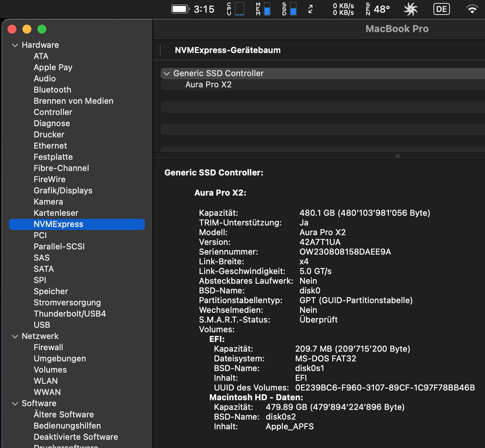Select USB in the sidebar
This screenshot has width=485, height=448.
click(42, 325)
